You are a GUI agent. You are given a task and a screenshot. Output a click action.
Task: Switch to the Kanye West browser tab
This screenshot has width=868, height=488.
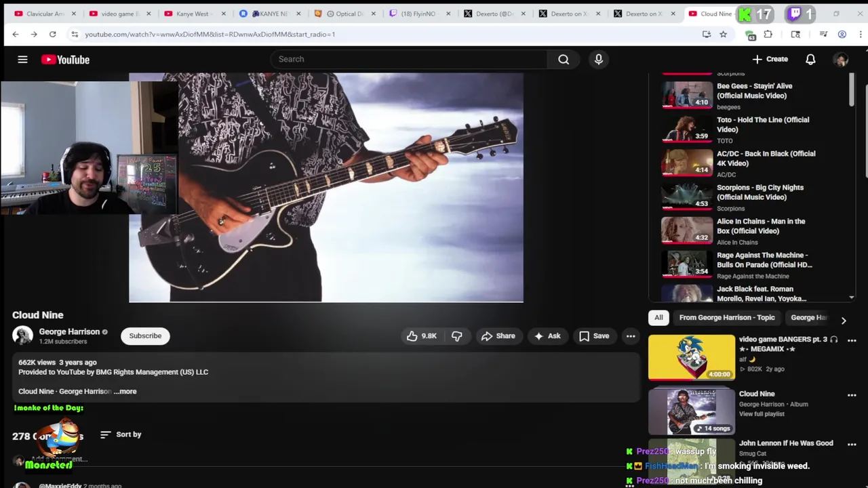point(195,14)
